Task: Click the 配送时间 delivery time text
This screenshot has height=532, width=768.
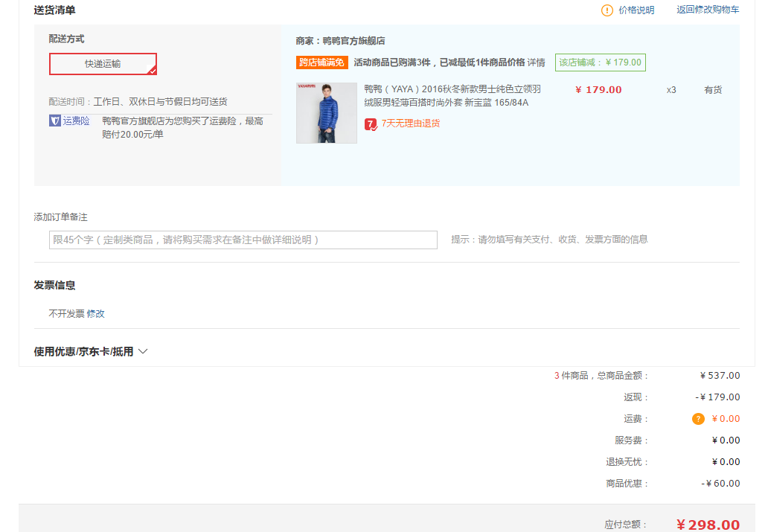Action: pyautogui.click(x=138, y=102)
